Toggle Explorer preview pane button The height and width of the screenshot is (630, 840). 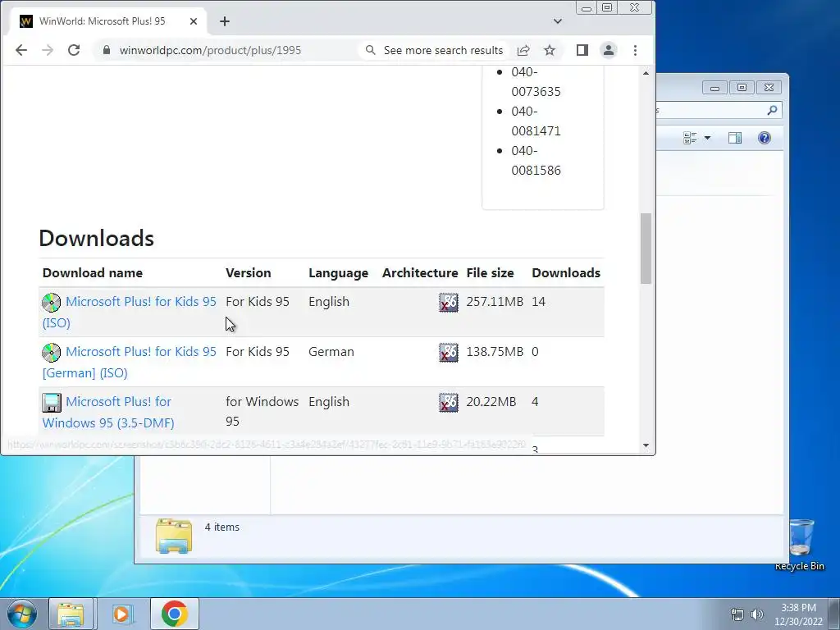(x=735, y=138)
